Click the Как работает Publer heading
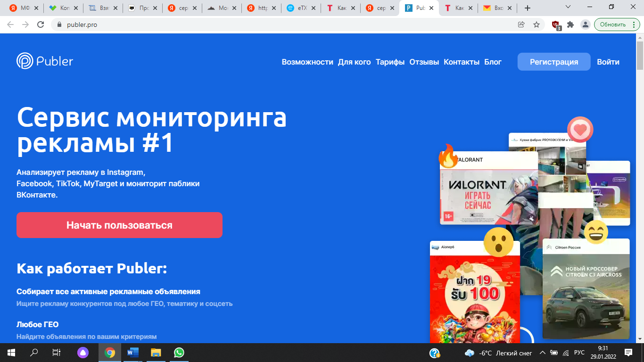The image size is (644, 362). (x=92, y=269)
